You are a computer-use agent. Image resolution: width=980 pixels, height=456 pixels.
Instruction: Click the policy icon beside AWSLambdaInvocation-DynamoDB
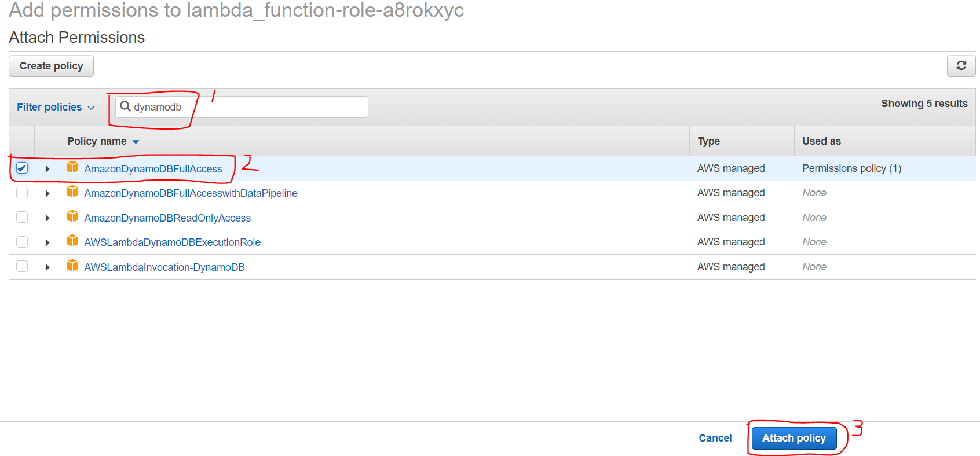point(72,266)
